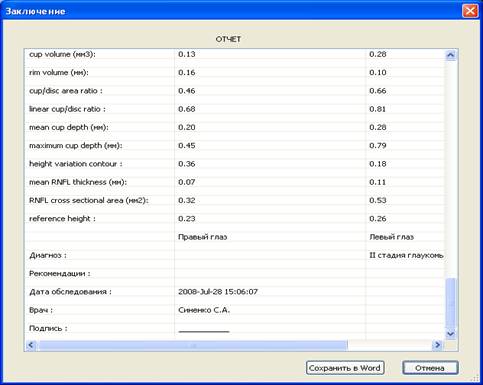The image size is (483, 385).
Task: Close the Заключение dialog window
Action: coord(470,11)
